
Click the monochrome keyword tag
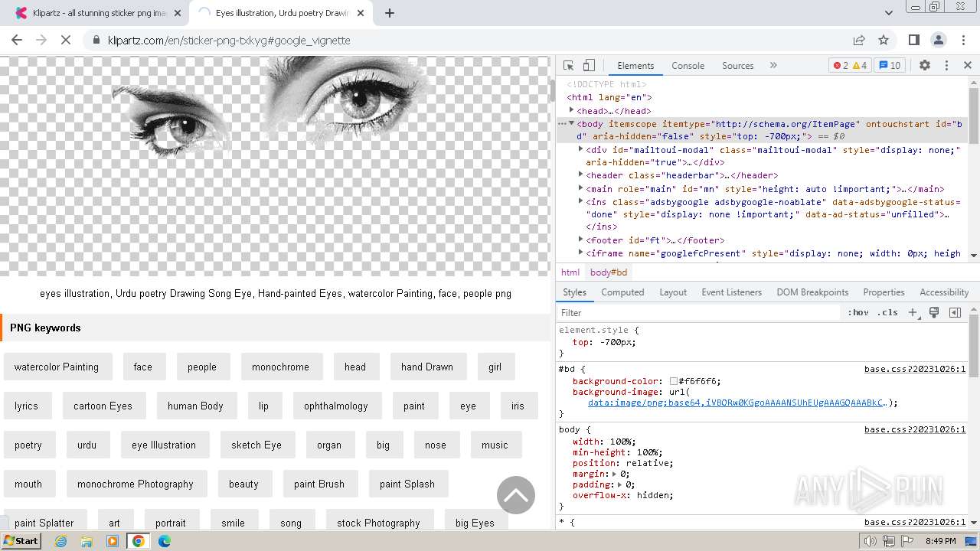click(280, 367)
